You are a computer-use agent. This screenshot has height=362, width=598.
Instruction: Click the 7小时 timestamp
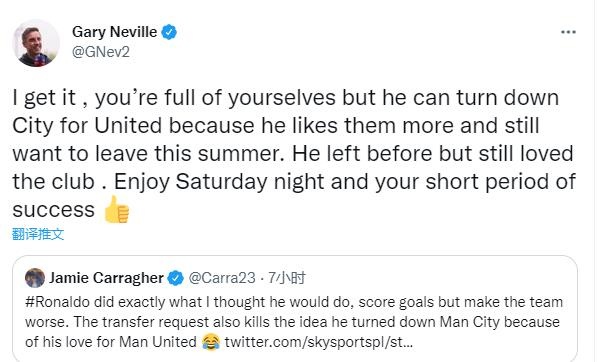pos(287,278)
